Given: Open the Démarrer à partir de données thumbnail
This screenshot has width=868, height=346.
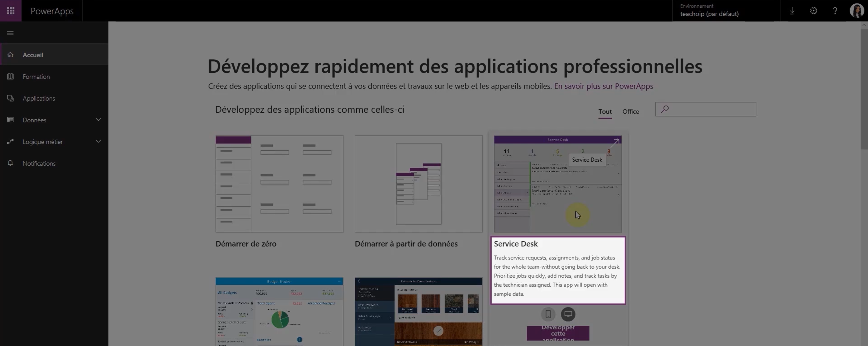Looking at the screenshot, I should [419, 184].
